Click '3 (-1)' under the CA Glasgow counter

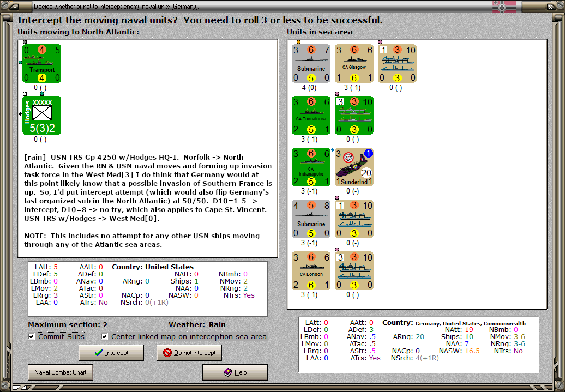352,88
